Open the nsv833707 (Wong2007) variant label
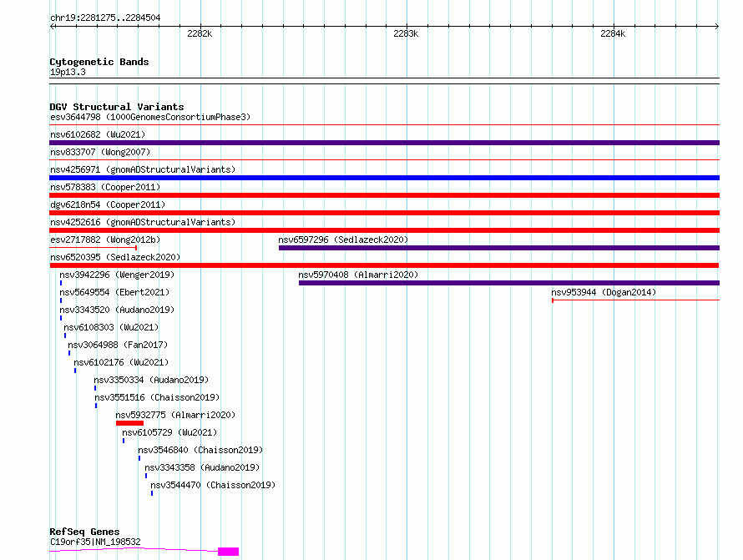 (x=100, y=152)
